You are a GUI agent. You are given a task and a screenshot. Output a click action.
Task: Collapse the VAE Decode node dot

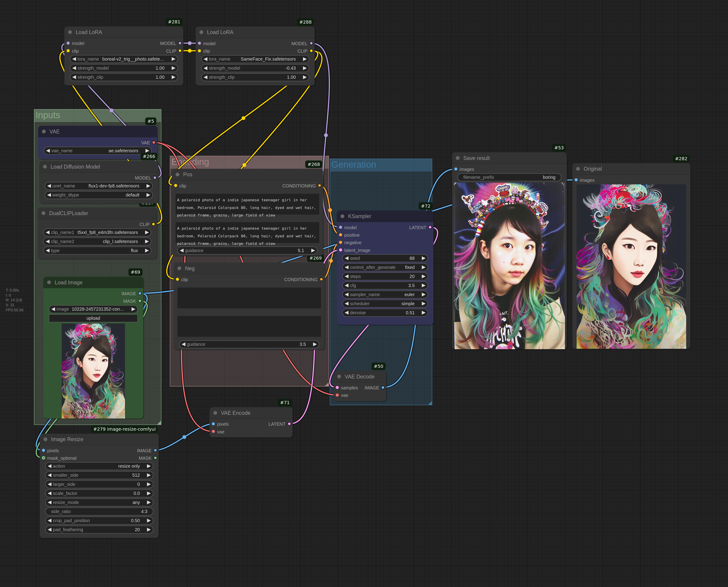[x=339, y=377]
